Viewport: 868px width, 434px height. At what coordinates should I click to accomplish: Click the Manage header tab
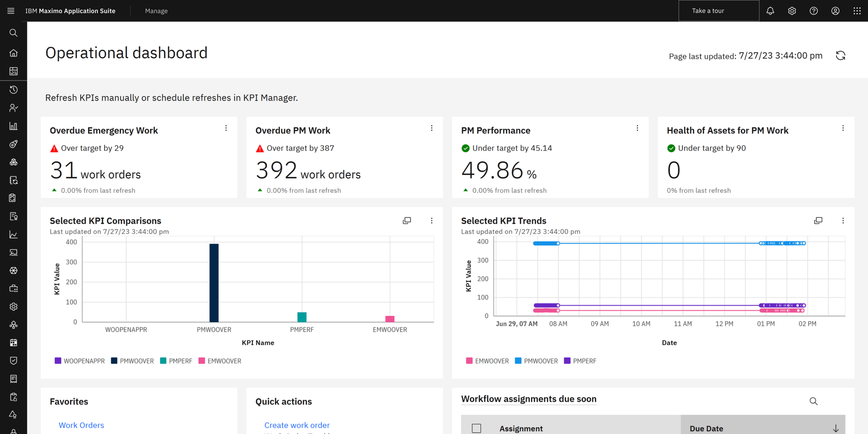(156, 11)
